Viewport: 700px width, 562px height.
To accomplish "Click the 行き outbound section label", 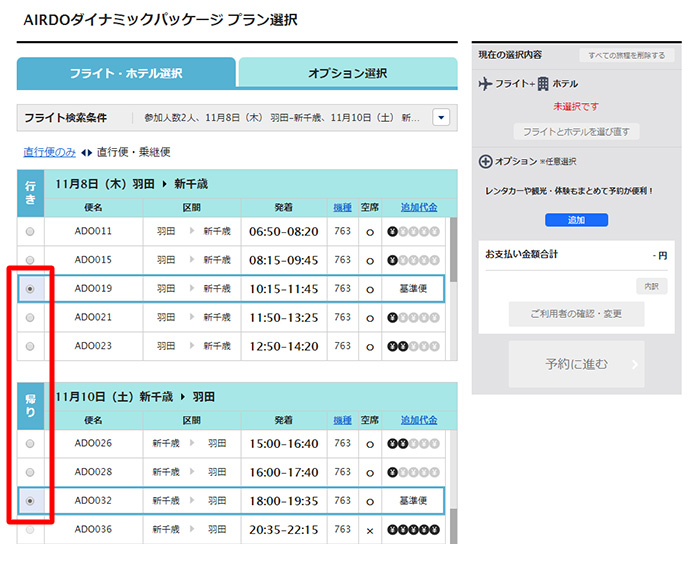I will tap(30, 193).
